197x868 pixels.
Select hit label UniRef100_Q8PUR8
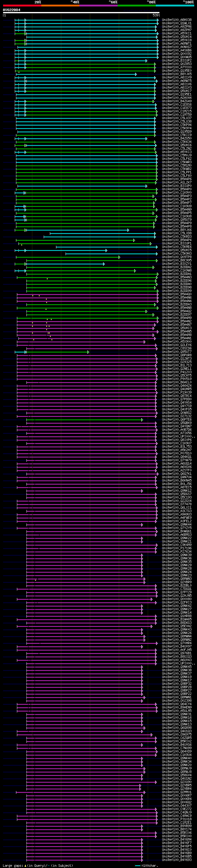coord(177,356)
